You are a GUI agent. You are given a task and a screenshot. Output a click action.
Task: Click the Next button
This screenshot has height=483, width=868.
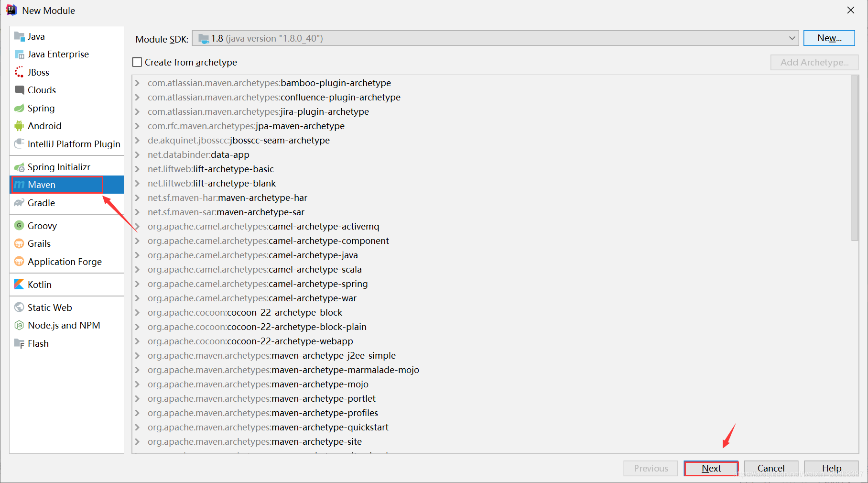click(x=711, y=468)
